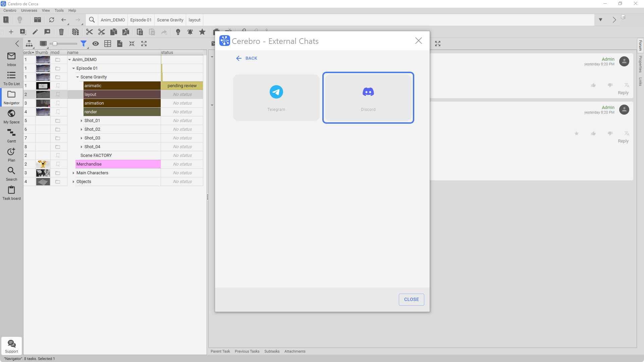Click the export to XLS icon

[x=120, y=44]
